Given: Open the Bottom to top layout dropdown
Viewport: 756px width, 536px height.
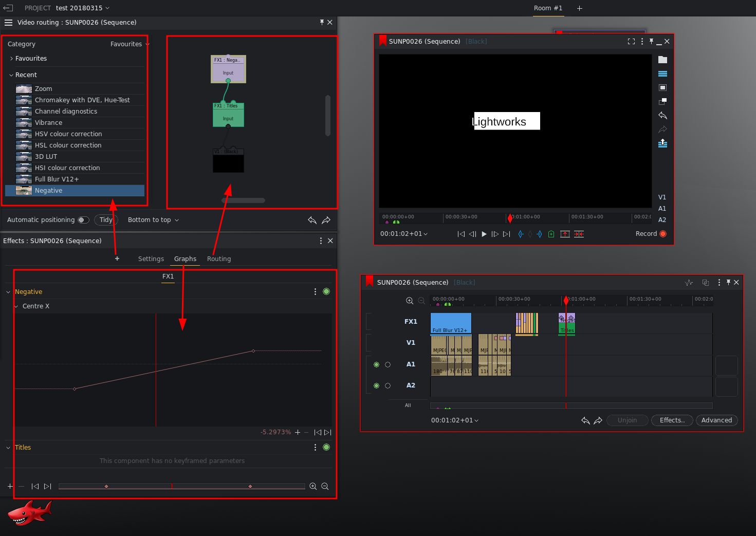Looking at the screenshot, I should 153,220.
